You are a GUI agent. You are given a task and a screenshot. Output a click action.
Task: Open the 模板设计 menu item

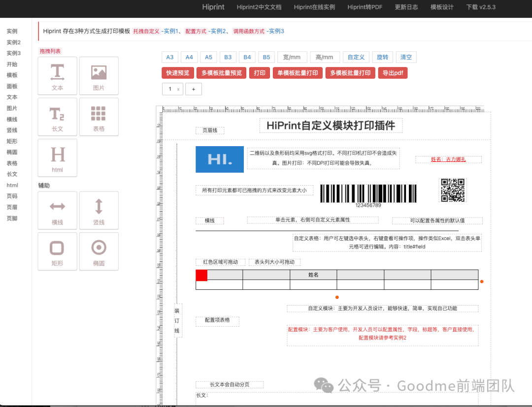442,7
